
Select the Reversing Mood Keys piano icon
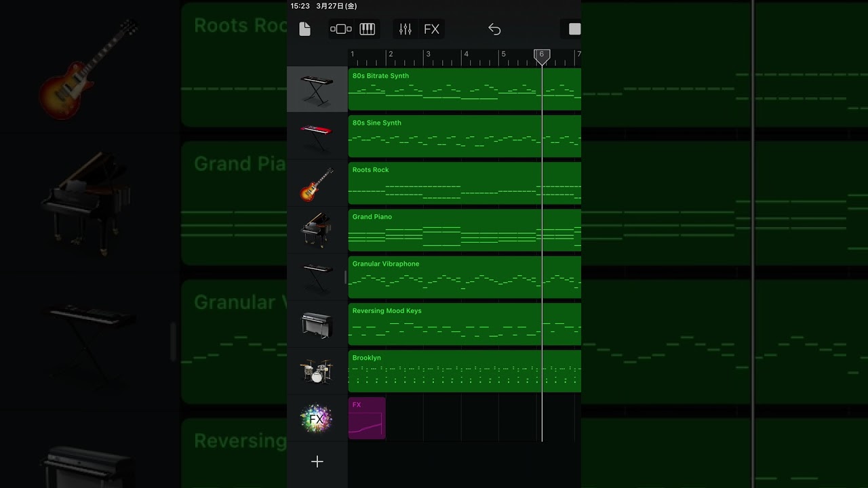[x=317, y=325]
